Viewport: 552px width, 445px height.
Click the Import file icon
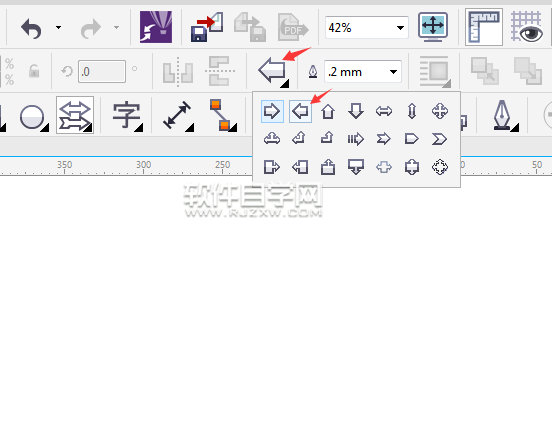tap(207, 27)
